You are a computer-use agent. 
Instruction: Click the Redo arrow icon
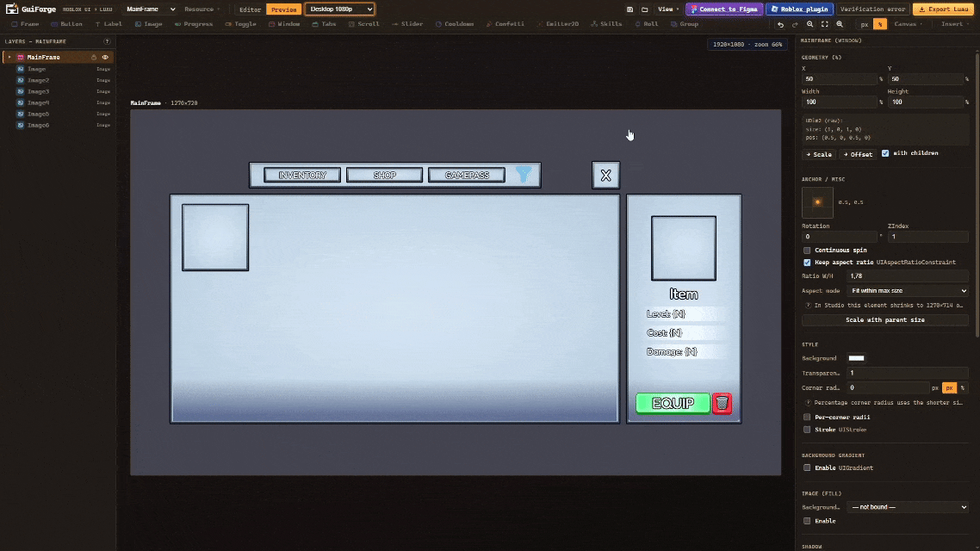[795, 24]
